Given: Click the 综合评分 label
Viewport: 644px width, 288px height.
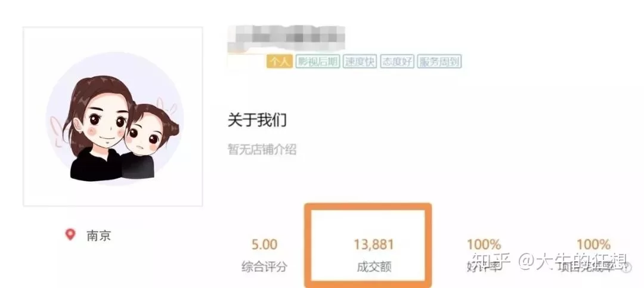Looking at the screenshot, I should (x=265, y=267).
